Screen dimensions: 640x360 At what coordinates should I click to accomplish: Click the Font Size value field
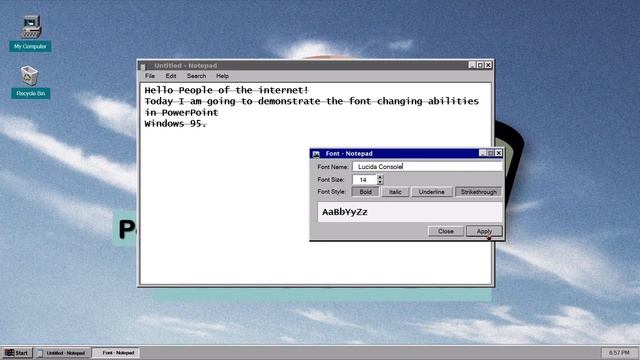click(x=364, y=180)
